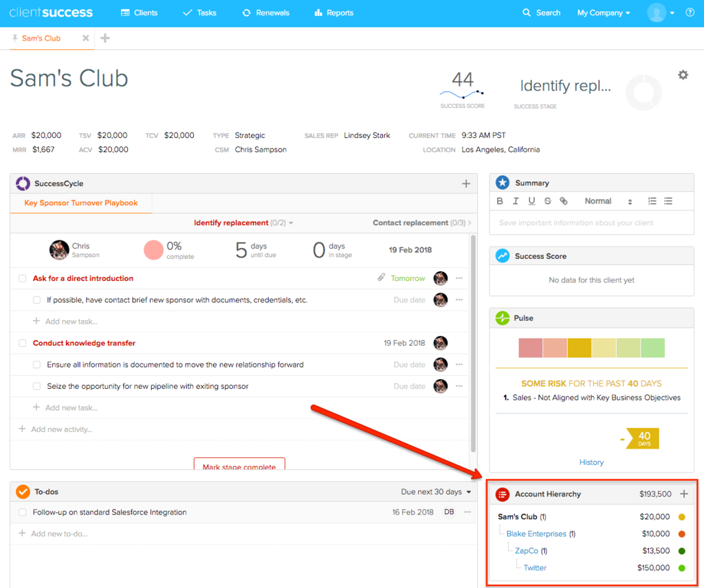
Task: Open client settings gear icon
Action: click(x=683, y=75)
